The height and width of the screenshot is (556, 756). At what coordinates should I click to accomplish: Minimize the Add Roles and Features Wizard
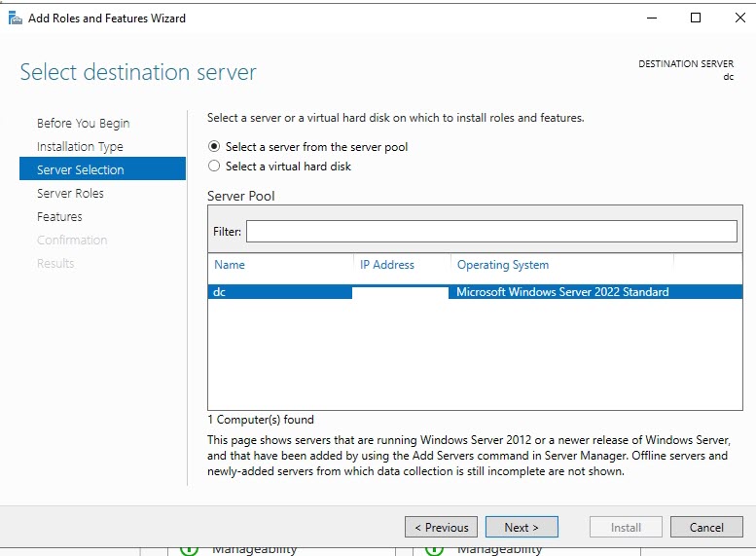650,18
